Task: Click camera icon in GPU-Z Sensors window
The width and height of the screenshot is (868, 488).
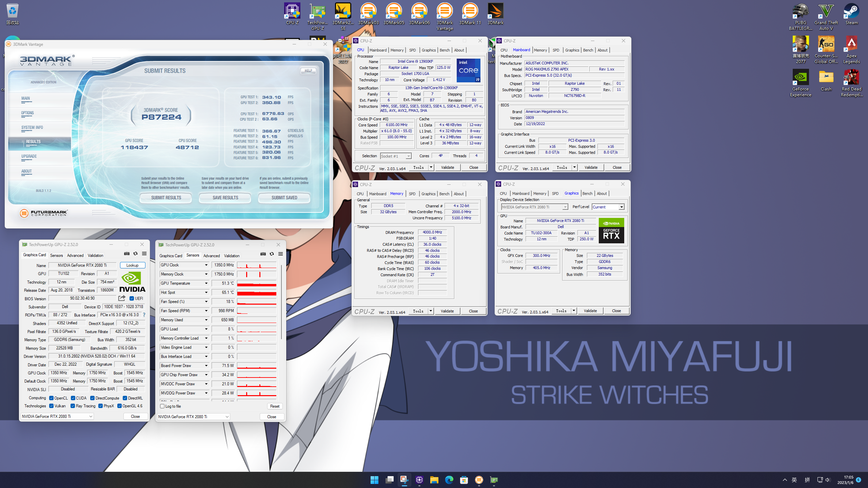Action: tap(263, 254)
